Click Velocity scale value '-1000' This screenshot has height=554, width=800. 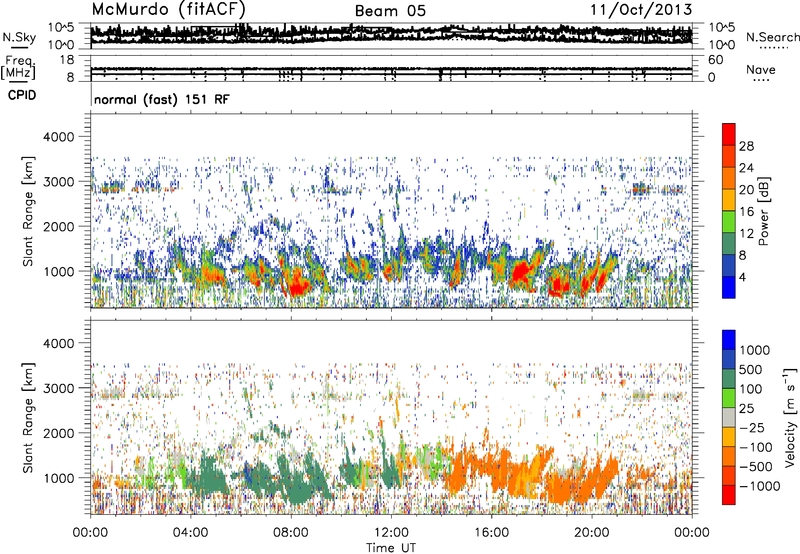click(760, 486)
